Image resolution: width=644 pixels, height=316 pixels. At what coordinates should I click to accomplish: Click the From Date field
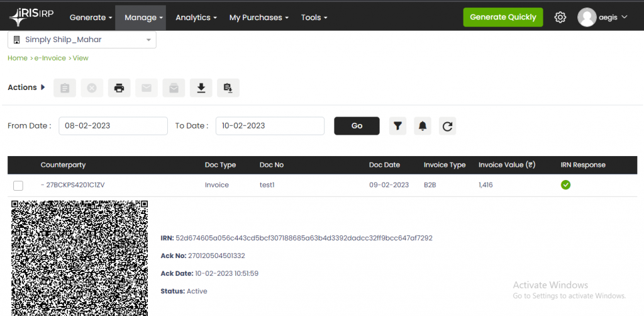tap(113, 126)
